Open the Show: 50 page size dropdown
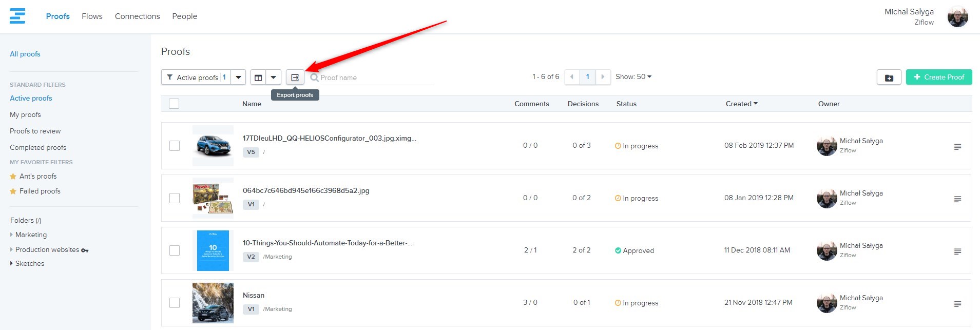 click(633, 77)
